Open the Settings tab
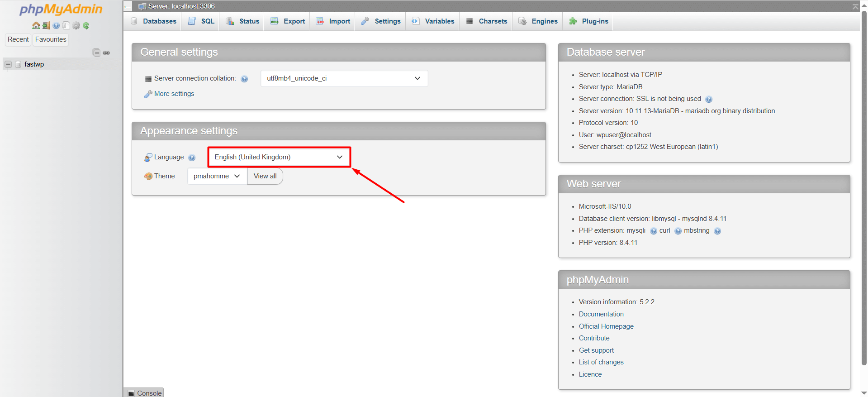The image size is (868, 397). 381,21
